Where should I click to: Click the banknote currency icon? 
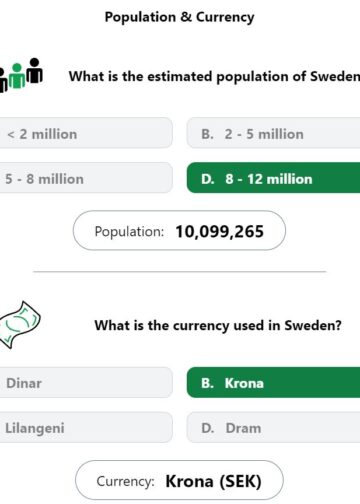click(19, 325)
